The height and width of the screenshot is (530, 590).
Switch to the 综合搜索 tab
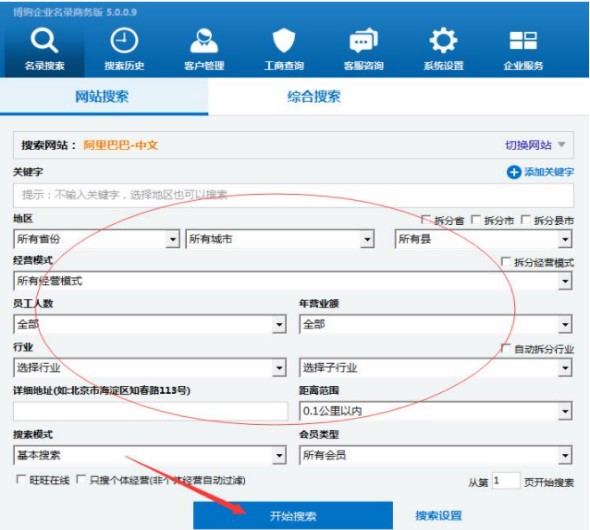click(314, 97)
